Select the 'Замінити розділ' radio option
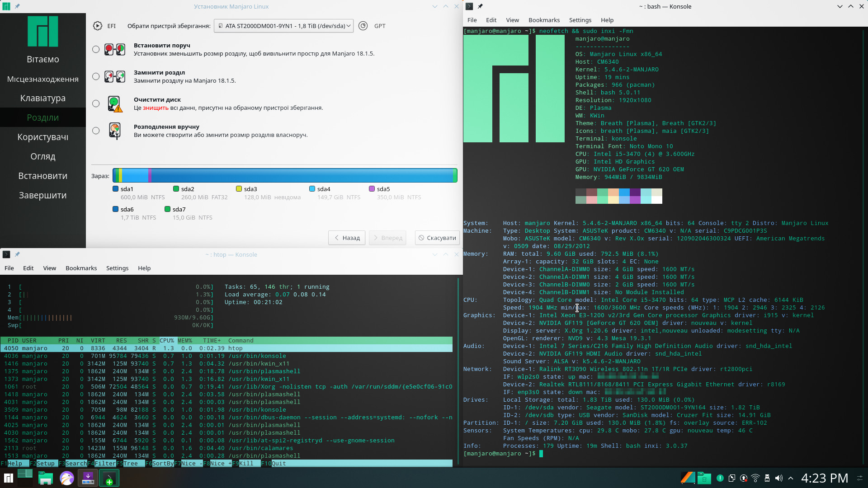This screenshot has height=488, width=868. click(96, 76)
